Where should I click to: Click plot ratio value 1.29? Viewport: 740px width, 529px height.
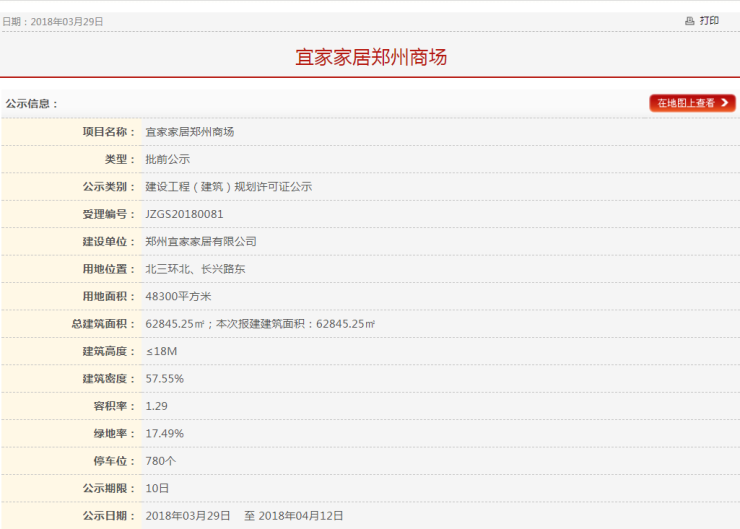coord(156,406)
